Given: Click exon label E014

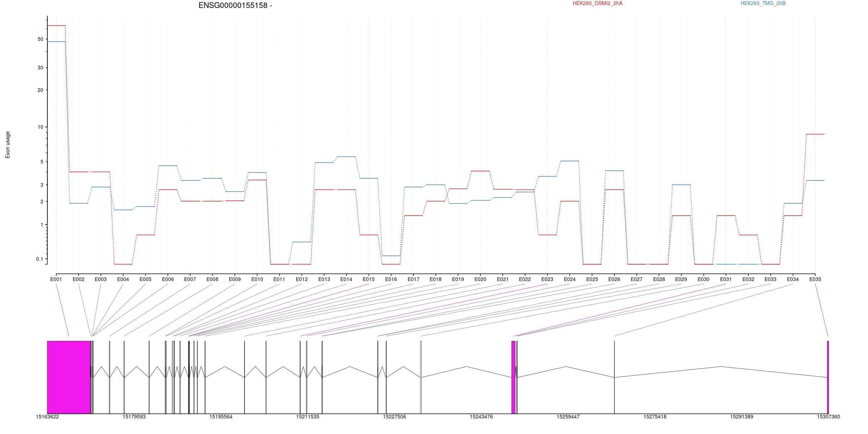Looking at the screenshot, I should pos(346,279).
